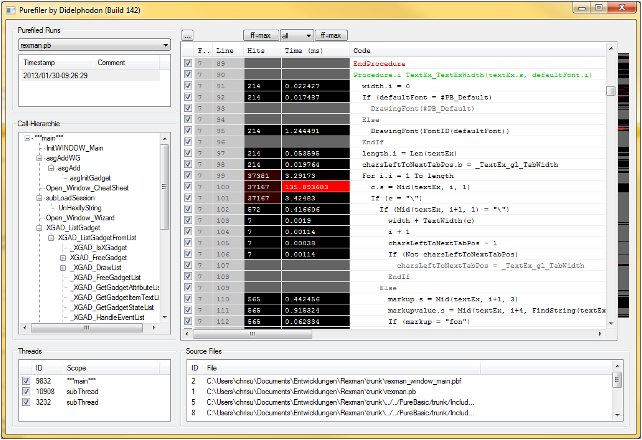Screen dimensions: 642x440
Task: Sort runs by Timestamp column header
Action: click(57, 62)
